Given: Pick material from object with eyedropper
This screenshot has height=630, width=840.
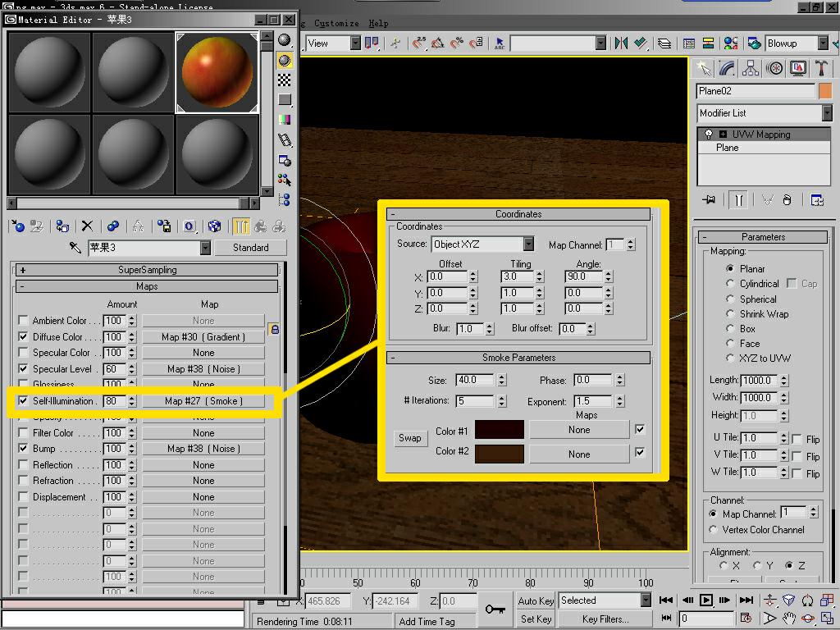Looking at the screenshot, I should pos(75,248).
